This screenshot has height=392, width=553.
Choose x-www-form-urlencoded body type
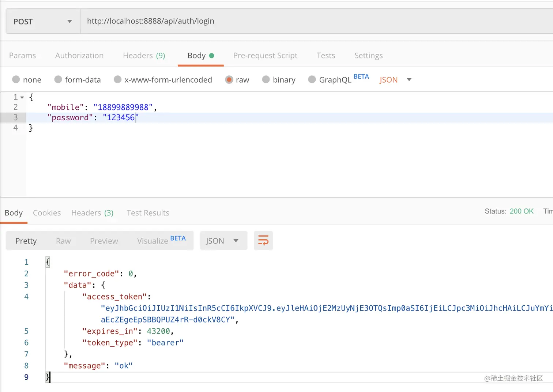[x=118, y=79]
